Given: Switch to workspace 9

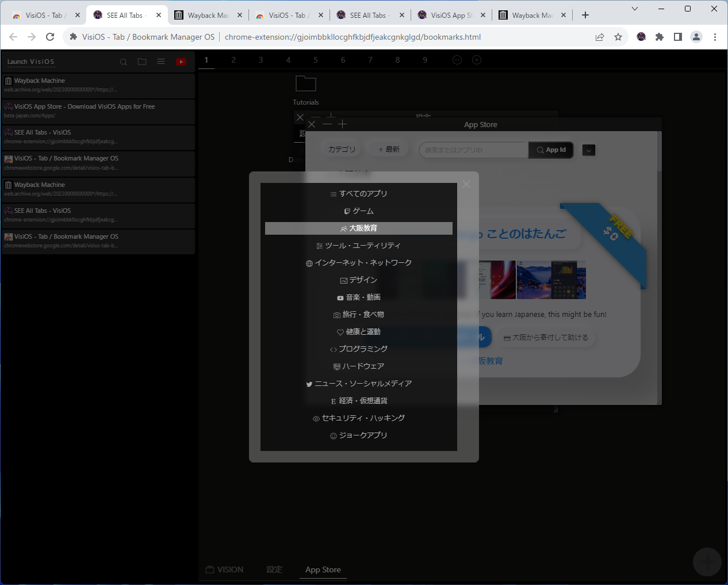Looking at the screenshot, I should (x=425, y=60).
